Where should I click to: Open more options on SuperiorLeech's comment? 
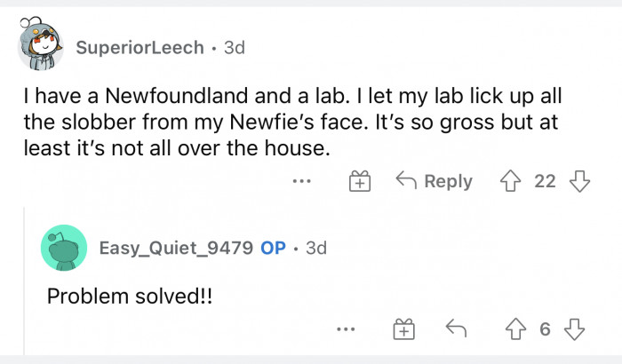(x=302, y=182)
